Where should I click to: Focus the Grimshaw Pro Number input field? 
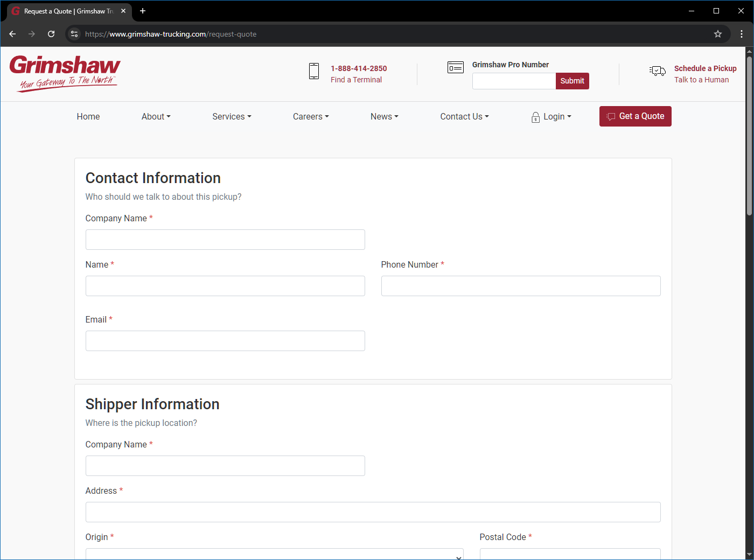(x=514, y=81)
